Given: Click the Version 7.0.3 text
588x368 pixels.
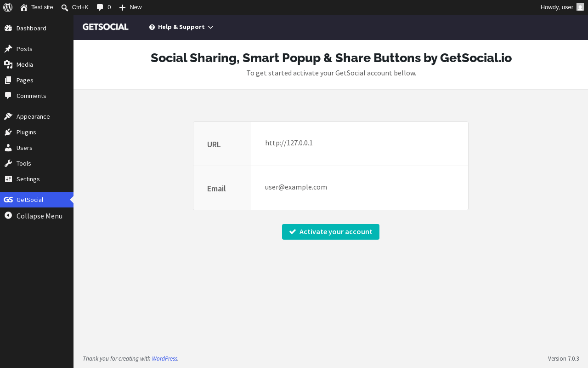Looking at the screenshot, I should (563, 359).
